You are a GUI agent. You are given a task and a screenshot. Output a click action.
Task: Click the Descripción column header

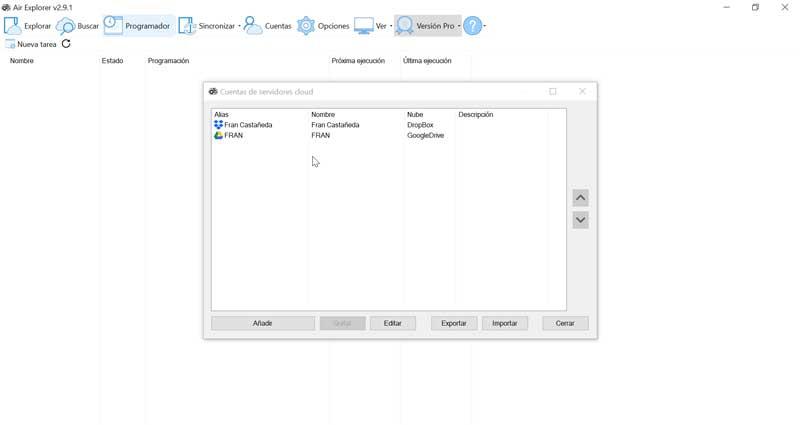pos(476,115)
